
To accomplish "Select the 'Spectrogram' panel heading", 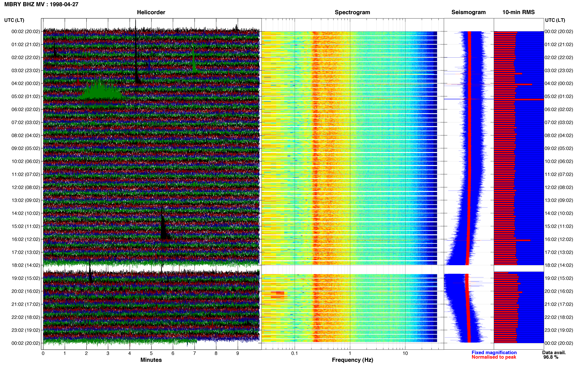I will tap(352, 12).
